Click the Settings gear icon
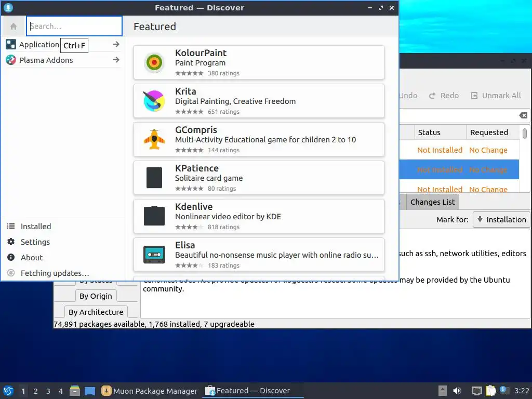Viewport: 532px width, 399px height. 11,242
